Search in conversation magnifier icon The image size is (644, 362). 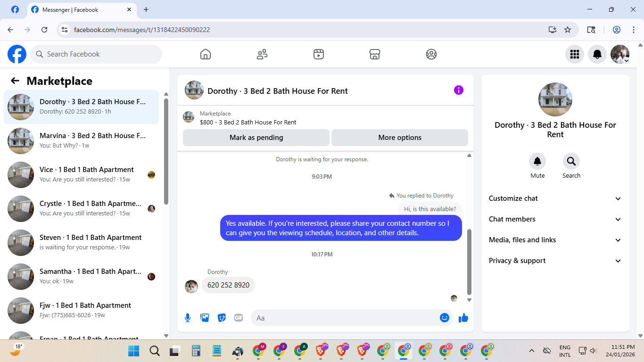571,161
